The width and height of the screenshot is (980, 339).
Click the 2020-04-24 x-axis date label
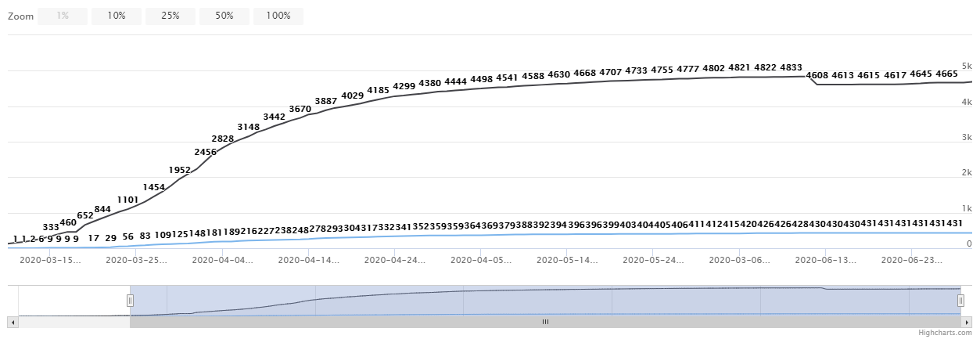(x=395, y=260)
